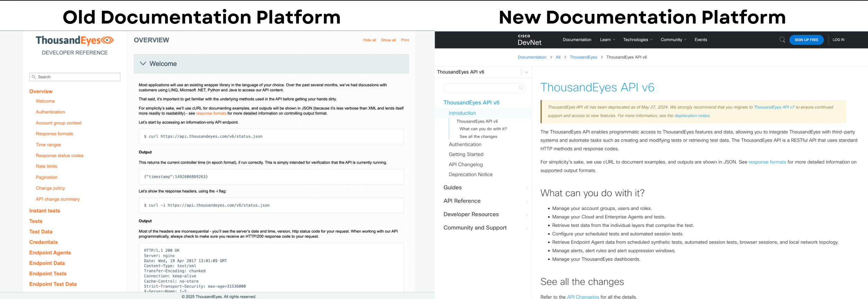Click API Changelog link in page body

coord(582,297)
